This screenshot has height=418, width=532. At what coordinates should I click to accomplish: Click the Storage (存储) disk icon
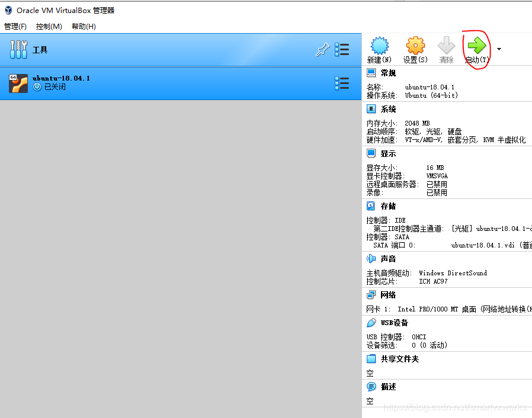(x=371, y=206)
